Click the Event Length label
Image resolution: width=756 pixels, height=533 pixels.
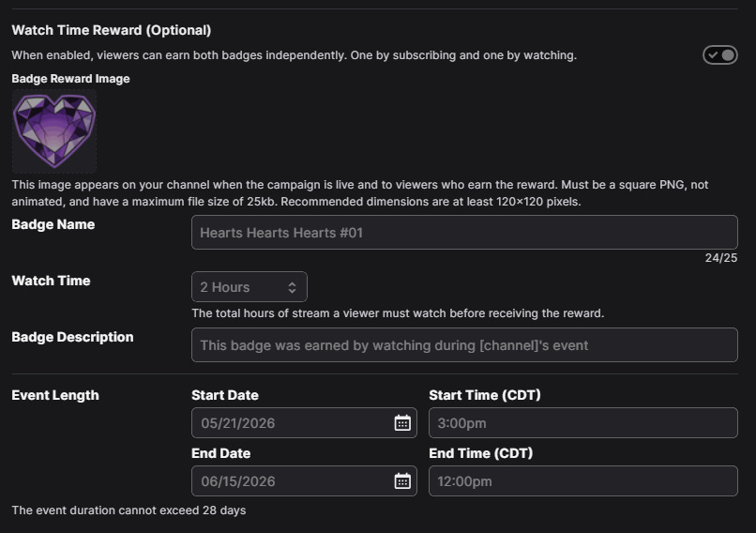[55, 396]
